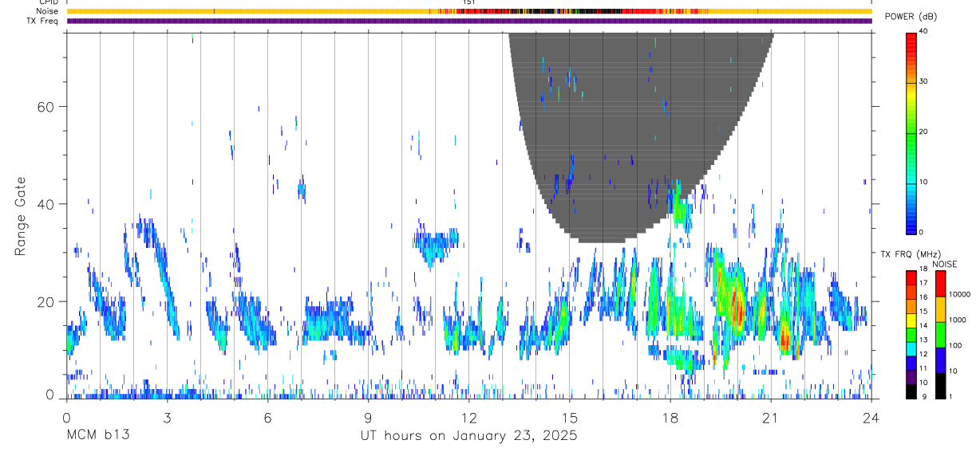Click the 'POWER (dB)' colorbar title
980x452 pixels.
(x=911, y=17)
